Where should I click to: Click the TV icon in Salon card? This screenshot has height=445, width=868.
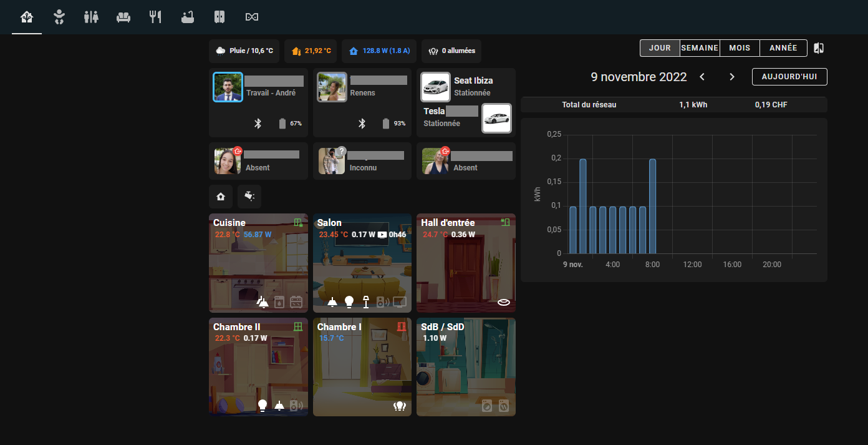pyautogui.click(x=399, y=302)
